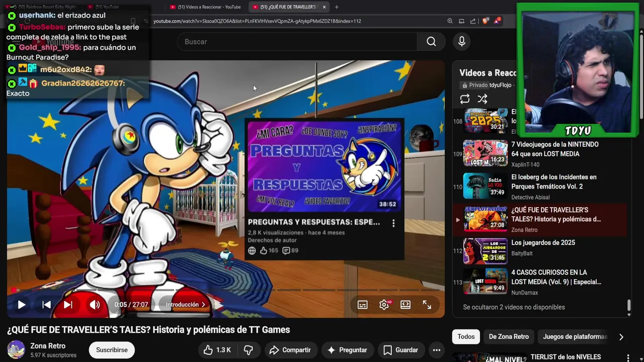This screenshot has height=362, width=644.
Task: Focus the Buscar search field
Action: 297,42
